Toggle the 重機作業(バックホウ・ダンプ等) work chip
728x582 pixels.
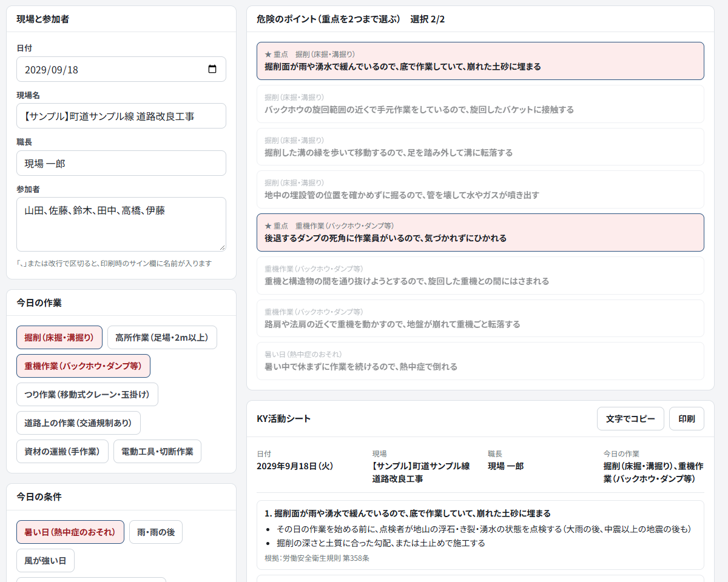83,366
